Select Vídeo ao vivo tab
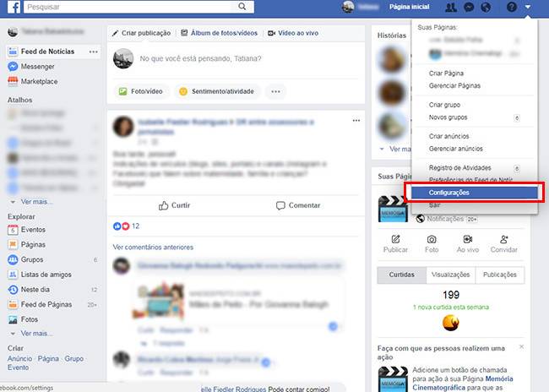Image resolution: width=549 pixels, height=392 pixels. [x=293, y=33]
